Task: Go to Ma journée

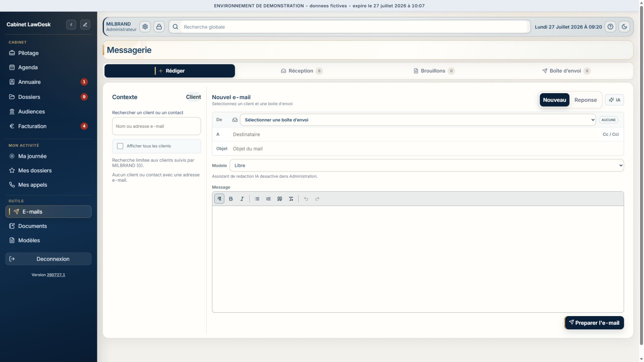Action: coord(48,156)
